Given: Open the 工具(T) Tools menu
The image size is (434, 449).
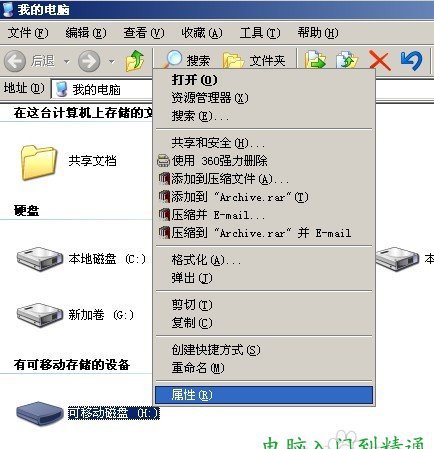Looking at the screenshot, I should (x=260, y=33).
